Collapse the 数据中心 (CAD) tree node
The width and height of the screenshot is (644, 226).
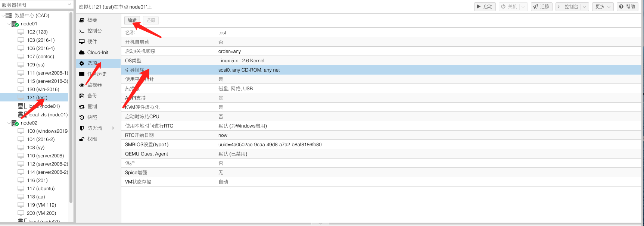point(3,16)
